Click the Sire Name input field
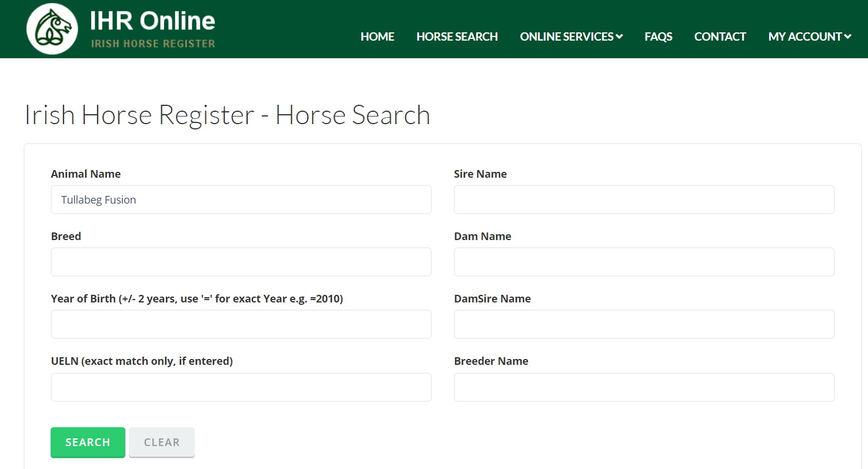The height and width of the screenshot is (469, 868). [x=644, y=199]
